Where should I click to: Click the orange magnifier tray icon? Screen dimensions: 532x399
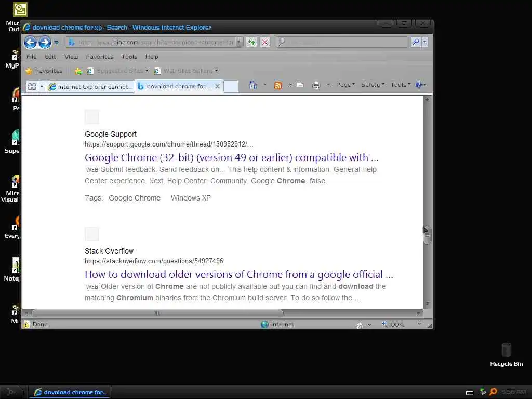pos(493,392)
